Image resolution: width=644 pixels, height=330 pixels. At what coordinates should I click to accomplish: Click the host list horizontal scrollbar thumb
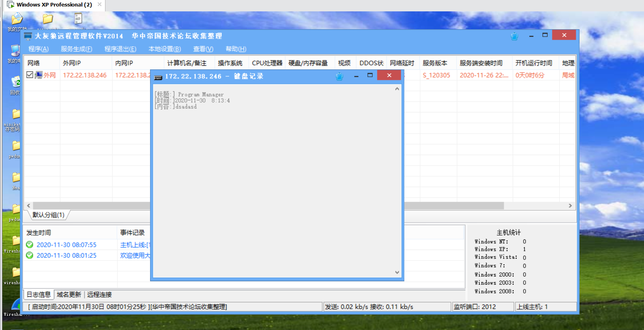(x=268, y=206)
